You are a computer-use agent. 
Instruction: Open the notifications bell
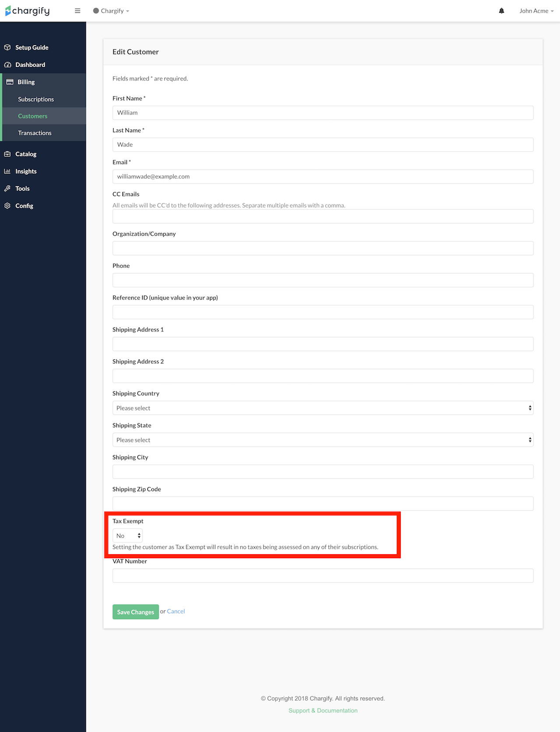(x=501, y=11)
